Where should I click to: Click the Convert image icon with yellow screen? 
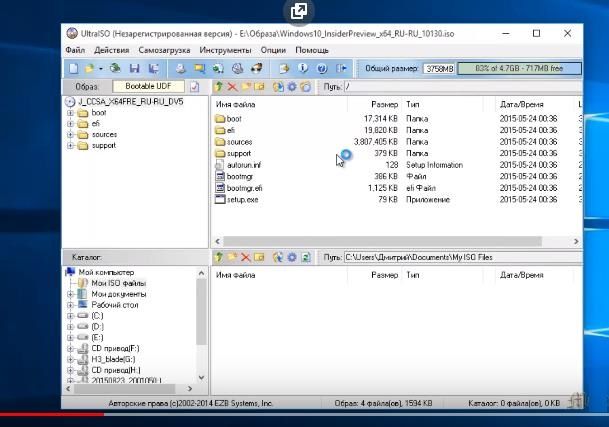pos(200,68)
